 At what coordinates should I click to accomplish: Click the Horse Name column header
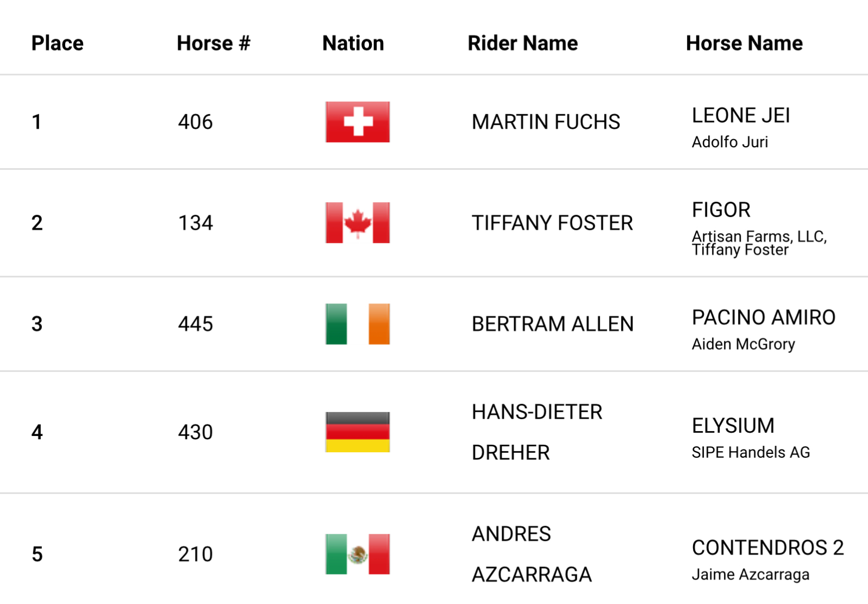pos(744,43)
